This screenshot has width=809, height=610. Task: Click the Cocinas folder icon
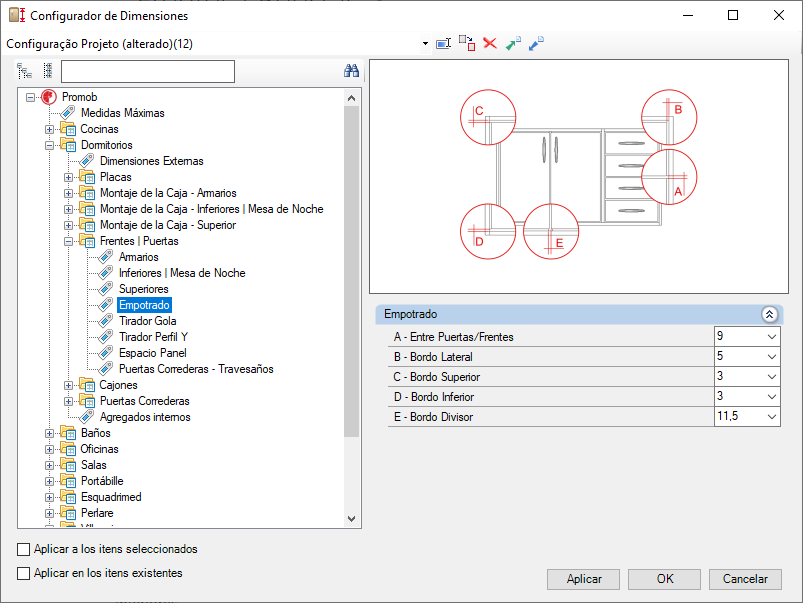(68, 129)
